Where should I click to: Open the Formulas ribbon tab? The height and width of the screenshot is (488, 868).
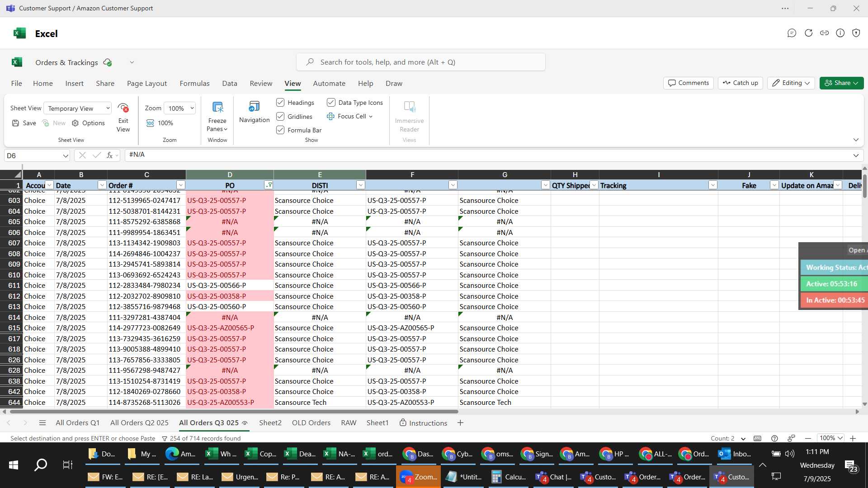pos(194,84)
